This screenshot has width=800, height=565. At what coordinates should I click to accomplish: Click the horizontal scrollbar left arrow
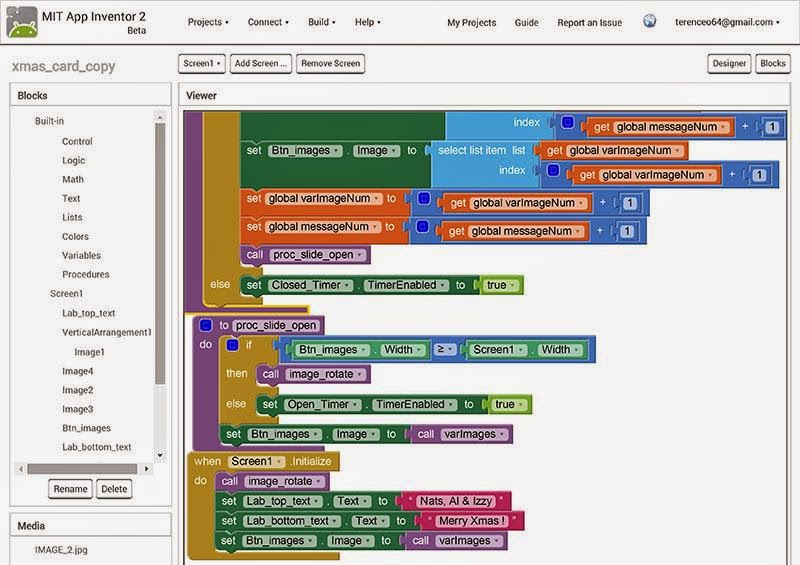coord(21,469)
